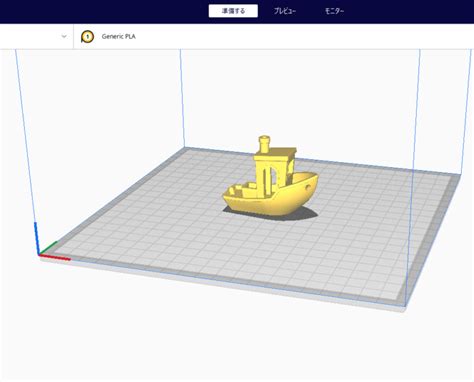Click the round hole on the boat bow
Image resolution: width=474 pixels, height=382 pixels.
click(308, 188)
